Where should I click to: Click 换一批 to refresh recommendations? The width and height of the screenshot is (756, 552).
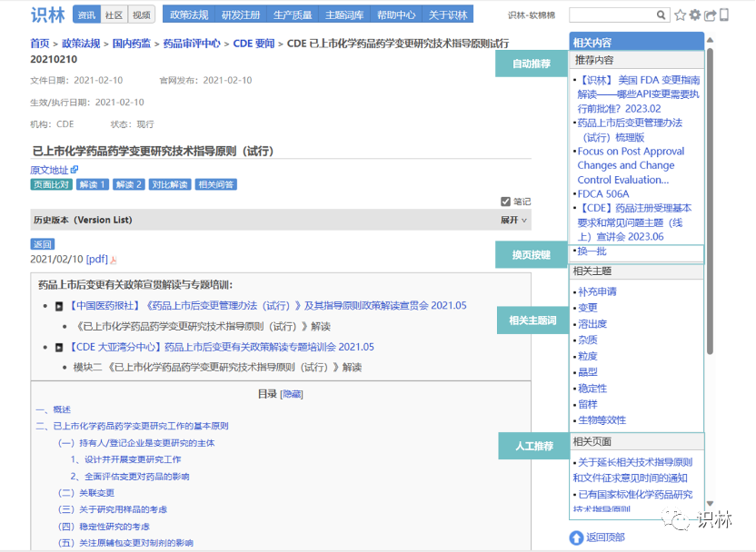pos(592,251)
